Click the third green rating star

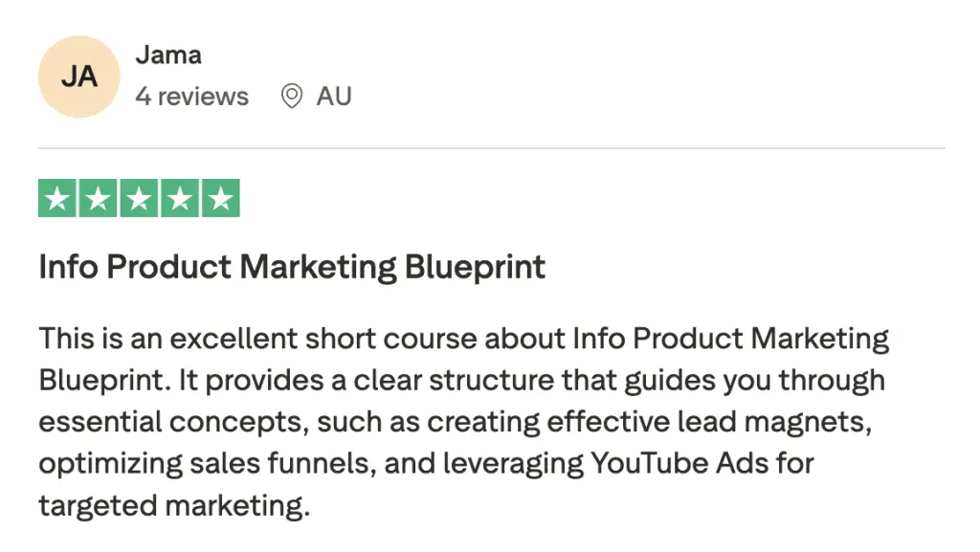139,199
